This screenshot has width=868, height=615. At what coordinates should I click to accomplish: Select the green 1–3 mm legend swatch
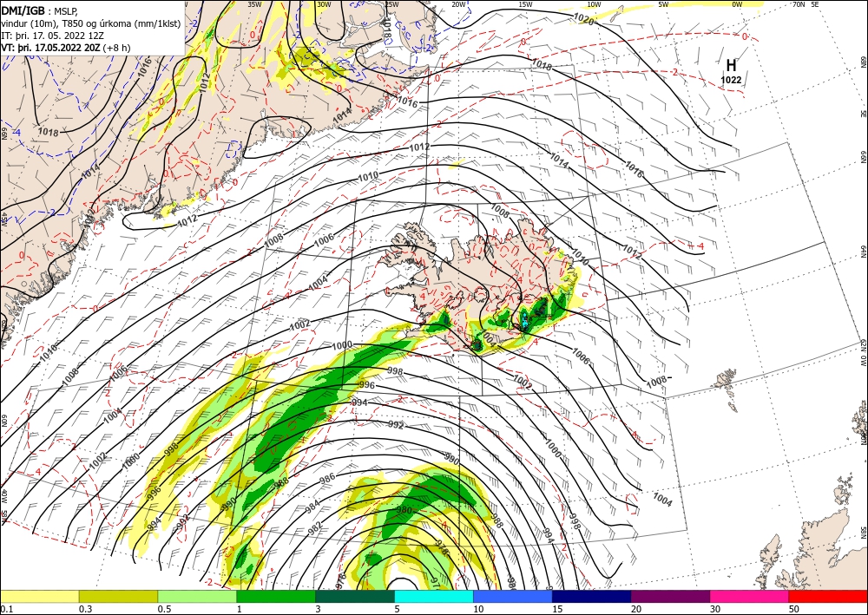point(276,596)
